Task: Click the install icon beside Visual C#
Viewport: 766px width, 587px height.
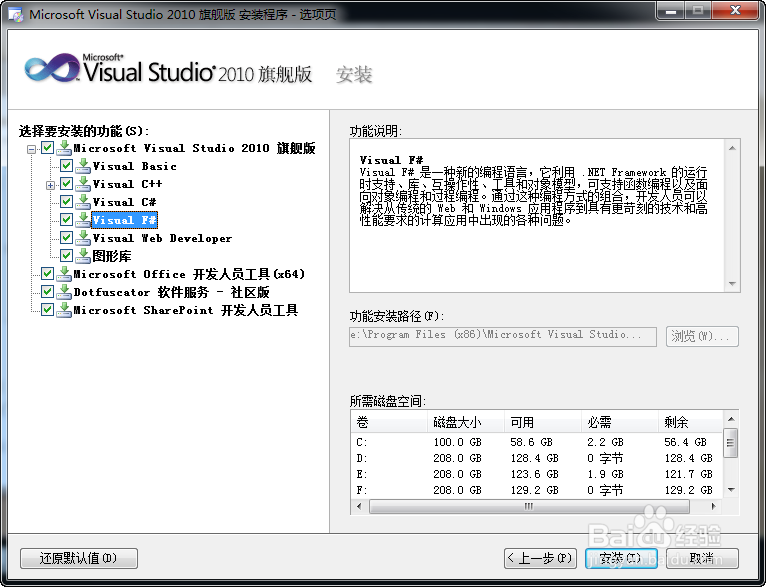Action: tap(83, 202)
